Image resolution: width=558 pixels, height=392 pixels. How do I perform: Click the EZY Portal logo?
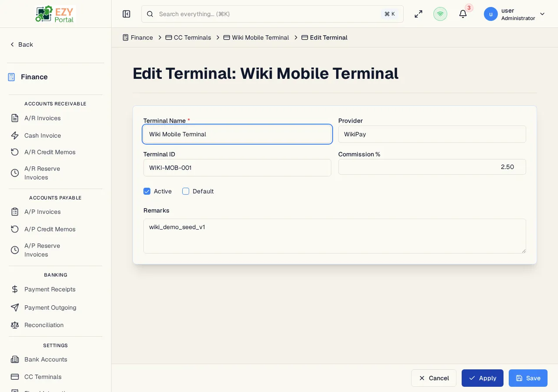[x=55, y=14]
